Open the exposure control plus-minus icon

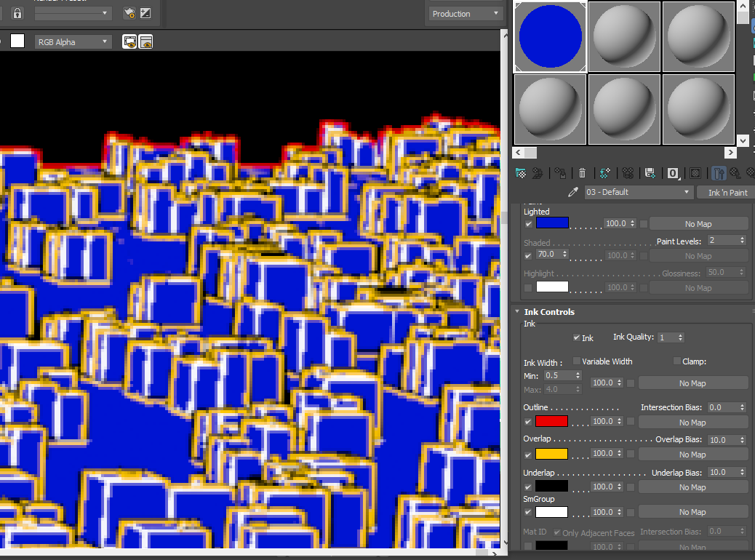click(x=145, y=13)
